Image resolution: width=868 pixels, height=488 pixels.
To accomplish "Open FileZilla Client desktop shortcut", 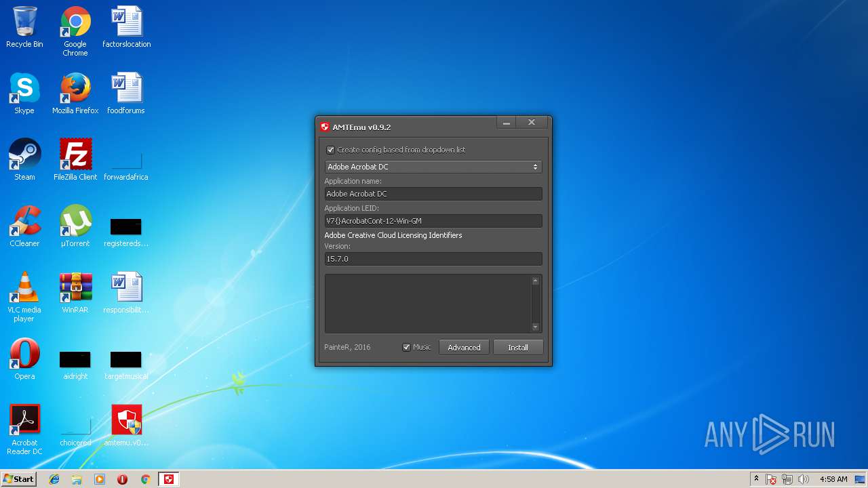I will coord(75,160).
